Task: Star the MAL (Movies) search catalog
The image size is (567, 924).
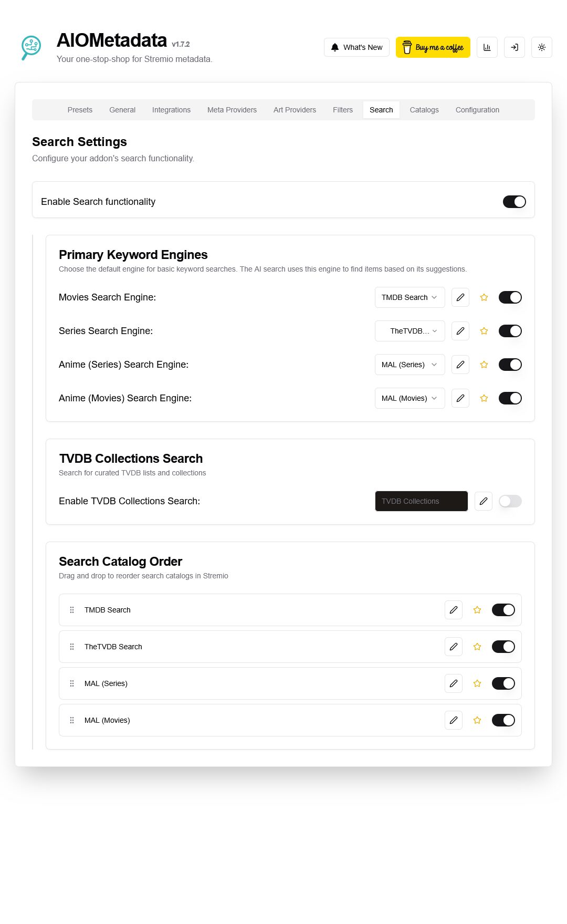Action: coord(477,720)
